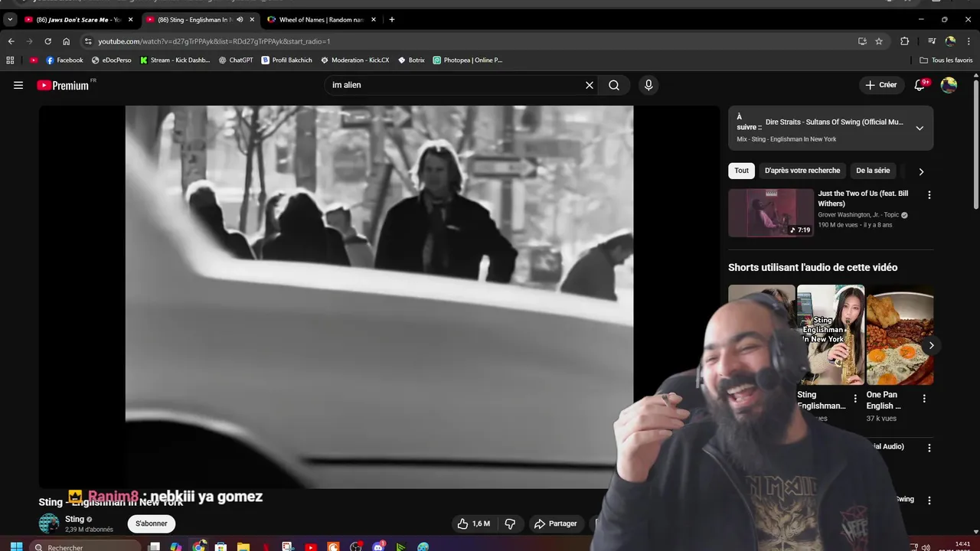Open the Facebook bookmark
The width and height of the screenshot is (980, 551).
pyautogui.click(x=64, y=60)
